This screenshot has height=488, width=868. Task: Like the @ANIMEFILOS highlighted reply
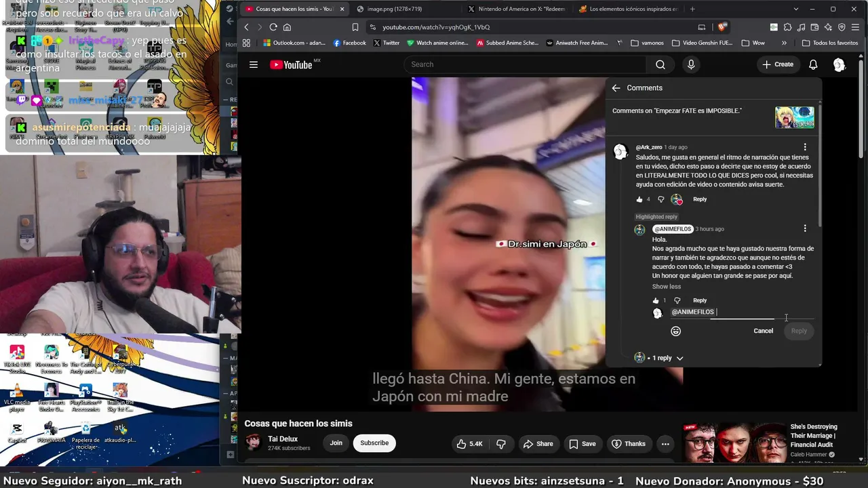tap(656, 300)
